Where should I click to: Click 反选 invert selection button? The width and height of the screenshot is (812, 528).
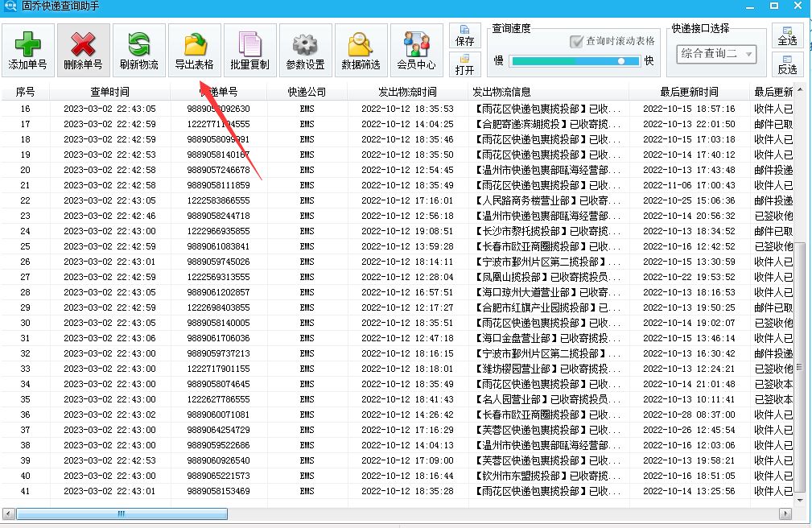pyautogui.click(x=787, y=64)
